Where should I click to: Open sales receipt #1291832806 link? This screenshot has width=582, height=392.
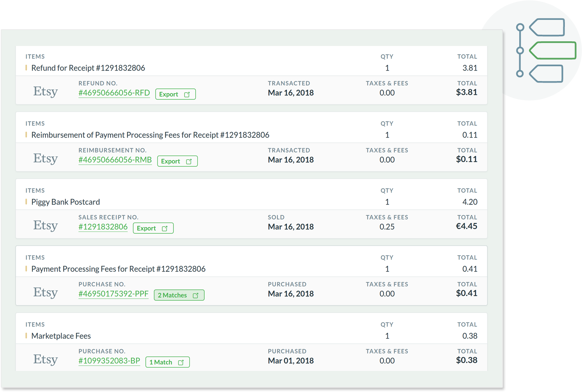(103, 227)
